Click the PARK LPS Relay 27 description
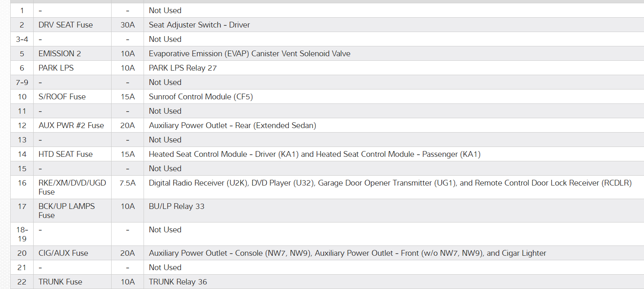The height and width of the screenshot is (289, 644). point(183,68)
